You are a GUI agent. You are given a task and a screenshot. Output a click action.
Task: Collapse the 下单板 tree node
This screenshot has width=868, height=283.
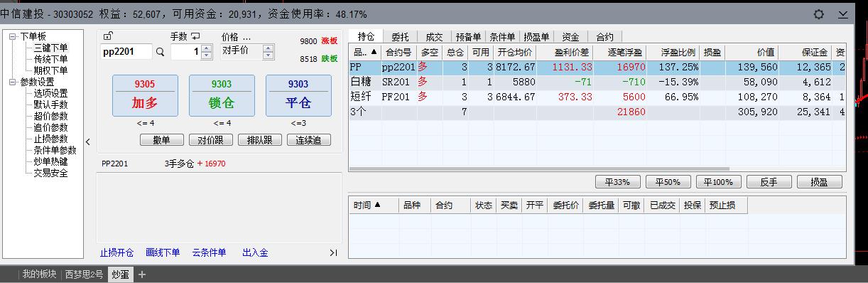coord(13,36)
